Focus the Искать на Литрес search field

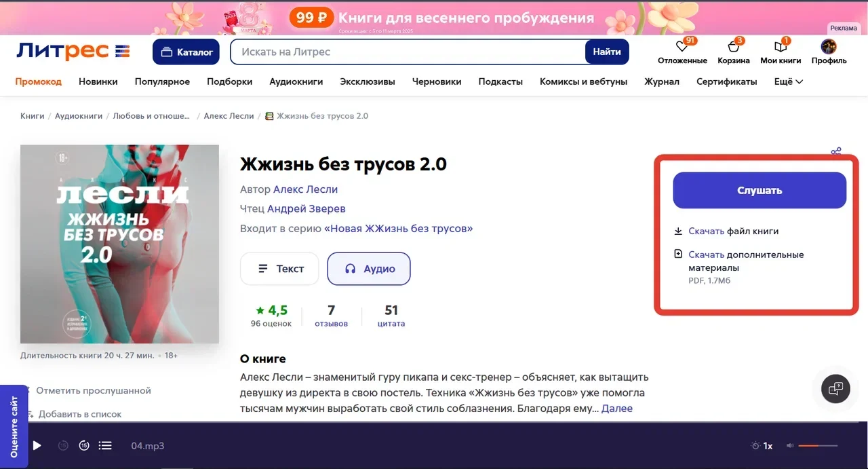point(408,52)
